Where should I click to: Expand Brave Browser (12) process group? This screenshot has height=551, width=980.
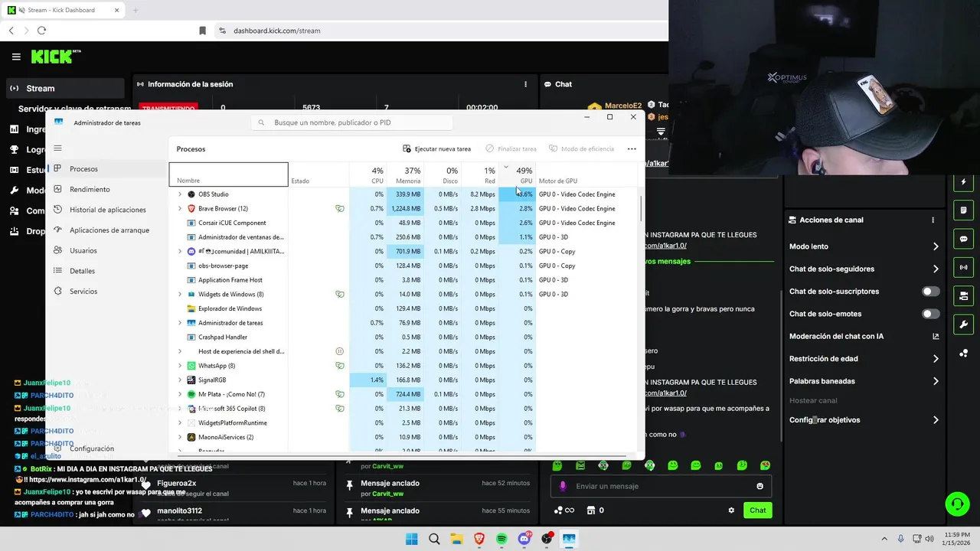tap(180, 209)
